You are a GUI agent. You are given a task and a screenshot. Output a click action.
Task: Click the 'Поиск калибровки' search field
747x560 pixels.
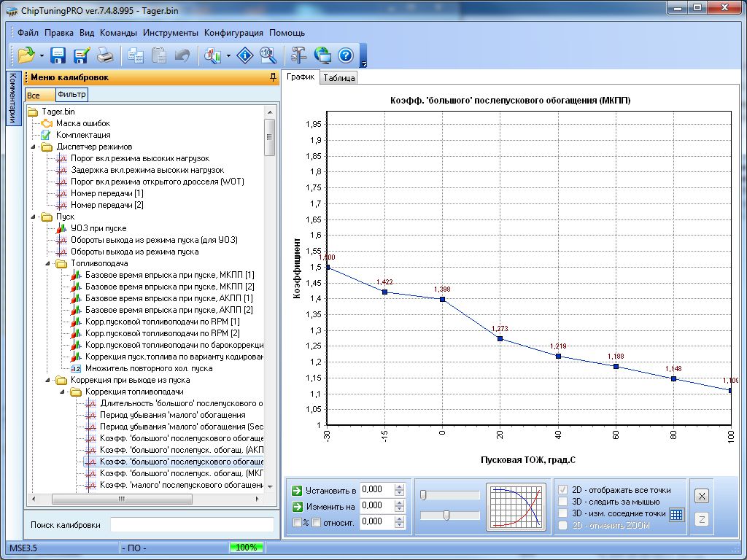click(x=192, y=525)
